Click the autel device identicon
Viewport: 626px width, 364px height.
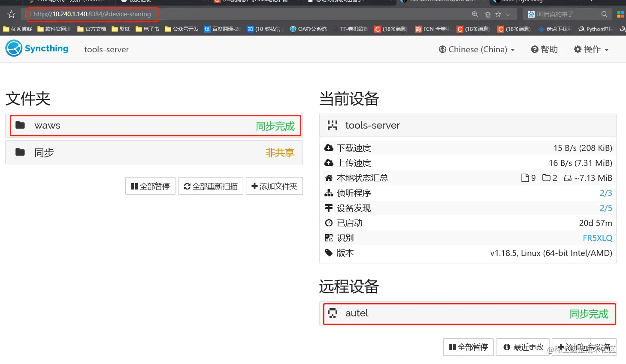pyautogui.click(x=333, y=313)
